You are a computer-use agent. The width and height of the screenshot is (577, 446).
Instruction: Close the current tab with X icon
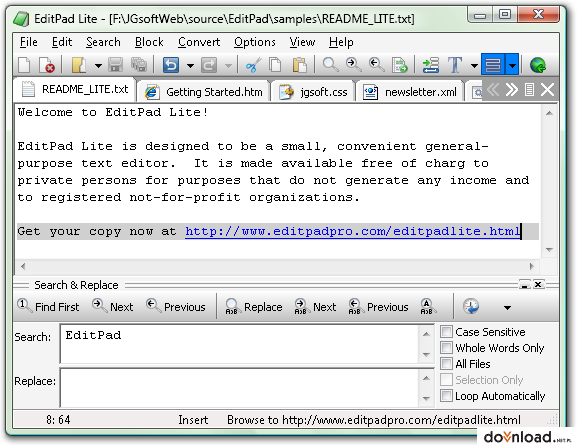(x=548, y=89)
